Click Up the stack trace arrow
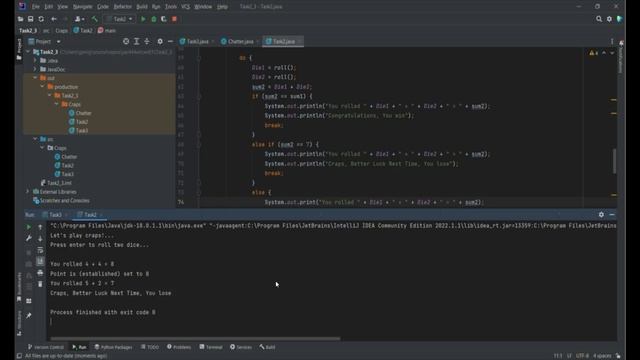This screenshot has height=360, width=640. pos(40,227)
